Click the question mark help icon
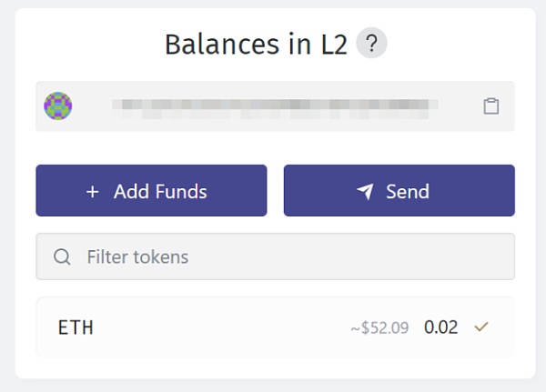 [x=371, y=43]
